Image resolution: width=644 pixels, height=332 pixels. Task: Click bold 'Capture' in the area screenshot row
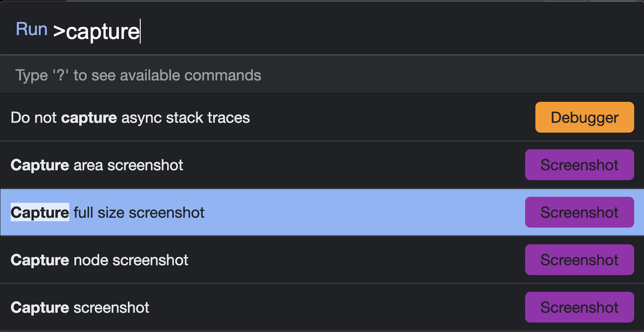40,165
